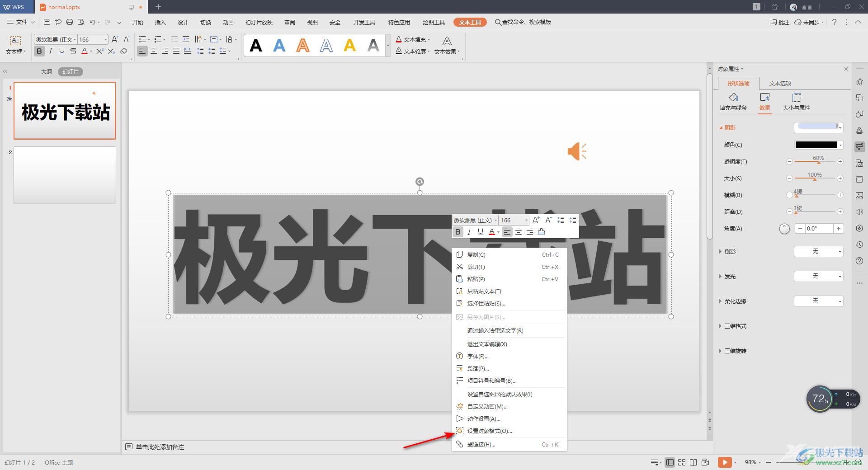Apply superscript formatting in ribbon
Viewport: 868px width, 470px height.
(100, 51)
